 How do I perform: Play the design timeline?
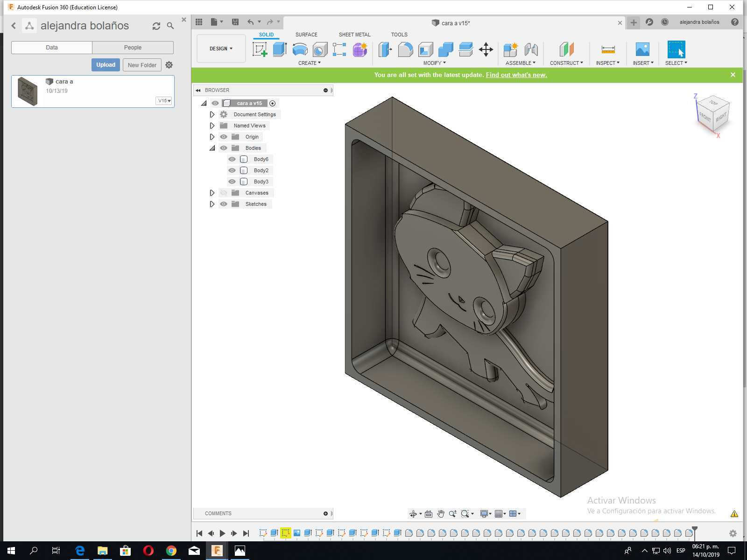tap(222, 533)
